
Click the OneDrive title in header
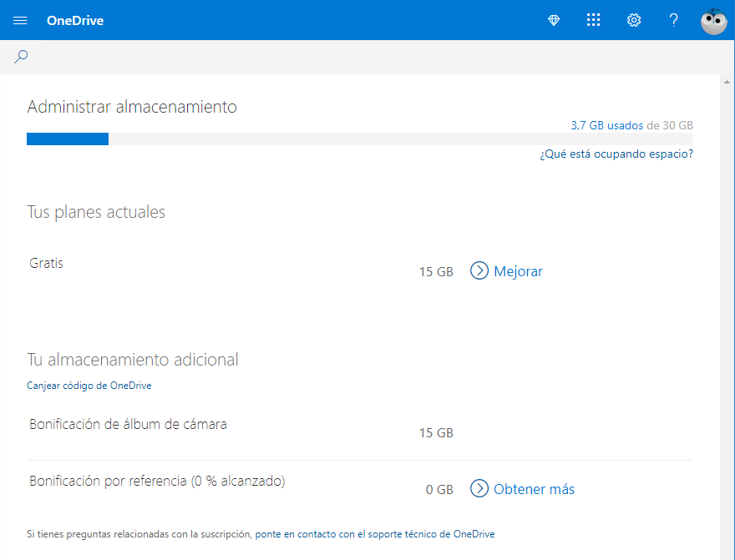75,21
